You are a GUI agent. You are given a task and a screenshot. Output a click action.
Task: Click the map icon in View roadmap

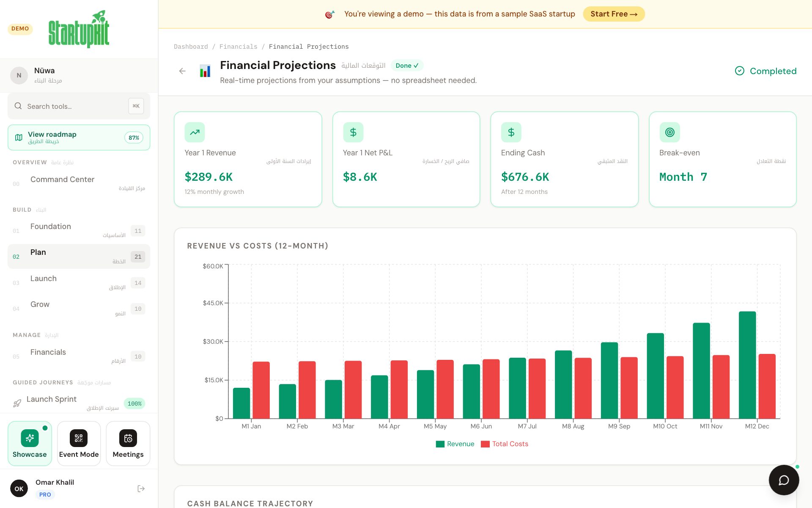tap(19, 138)
